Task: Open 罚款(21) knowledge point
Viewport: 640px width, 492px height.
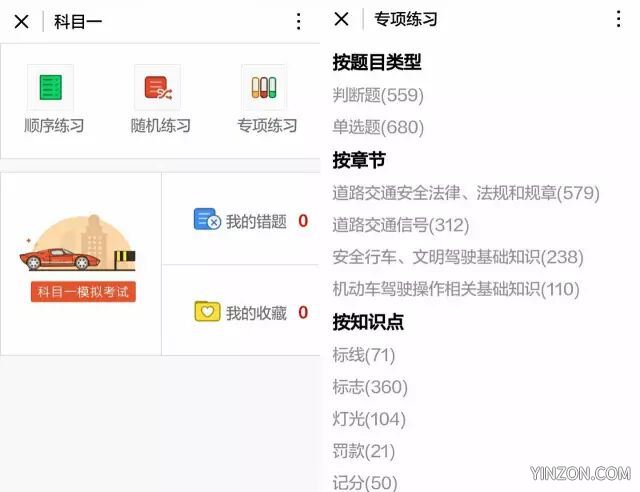Action: (364, 451)
